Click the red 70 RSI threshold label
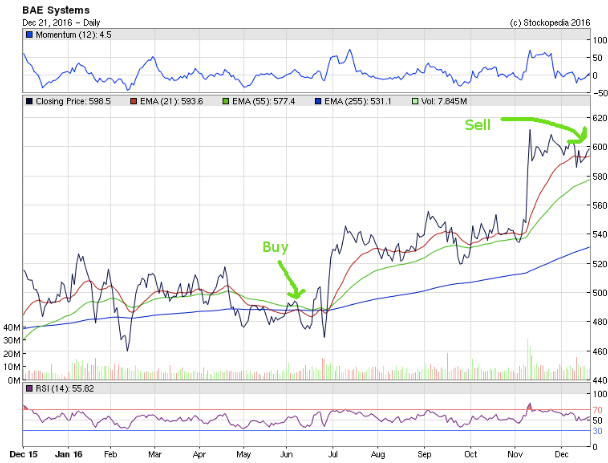608x463 pixels. pos(598,410)
